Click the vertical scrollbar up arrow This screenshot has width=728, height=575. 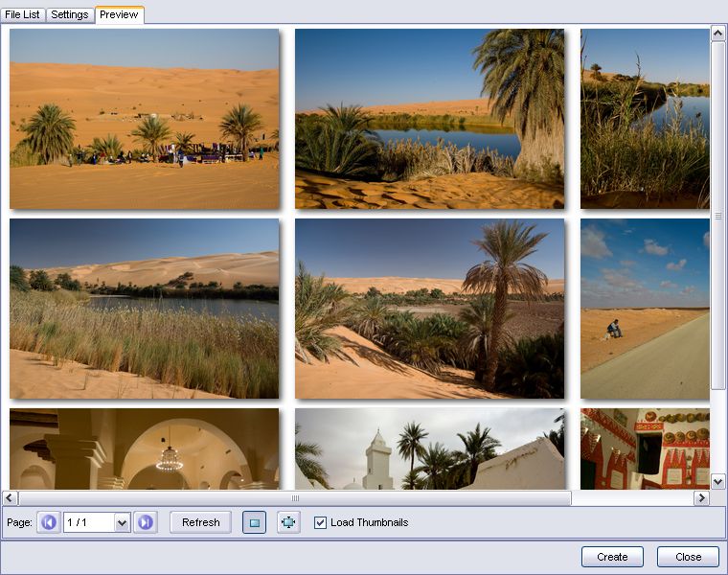(x=717, y=34)
